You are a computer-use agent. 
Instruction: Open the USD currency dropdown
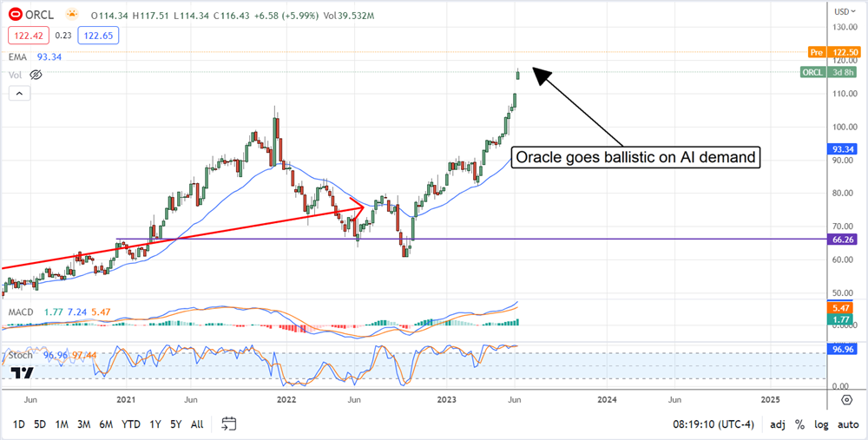(843, 12)
